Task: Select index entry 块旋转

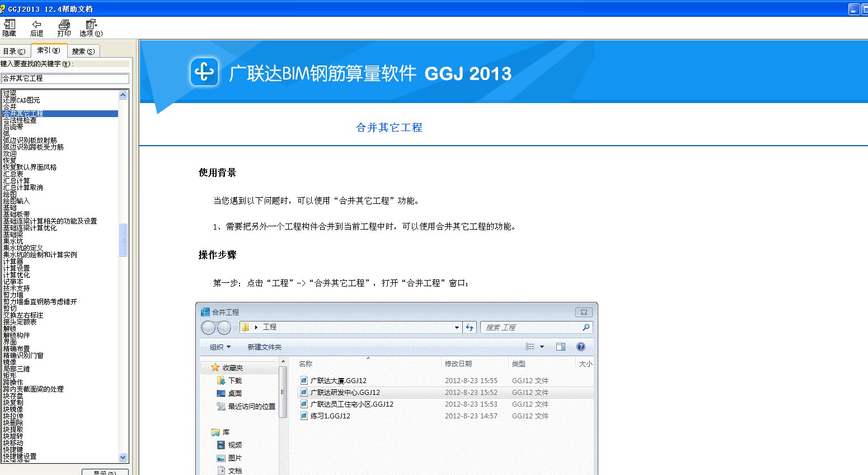Action: point(13,436)
